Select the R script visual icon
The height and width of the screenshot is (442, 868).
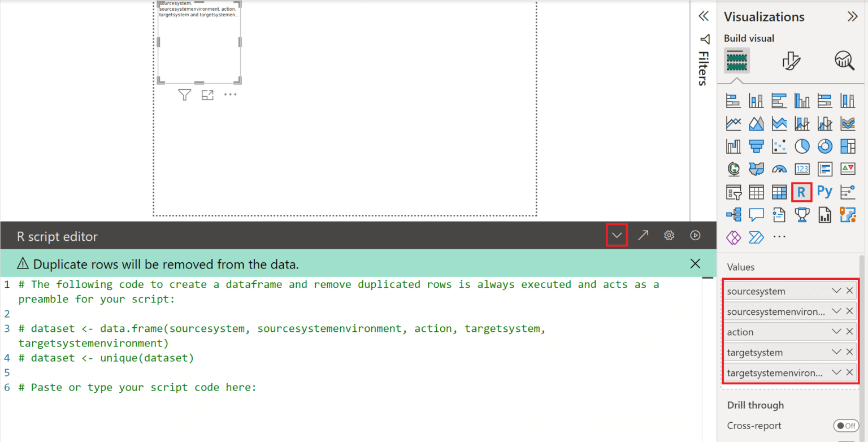(802, 192)
